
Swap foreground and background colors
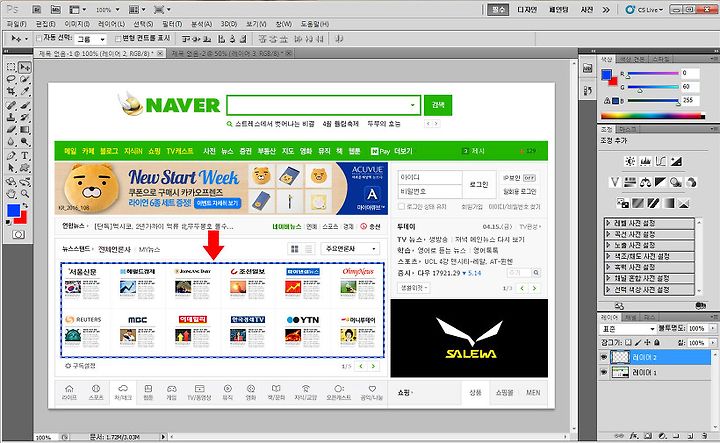[26, 206]
